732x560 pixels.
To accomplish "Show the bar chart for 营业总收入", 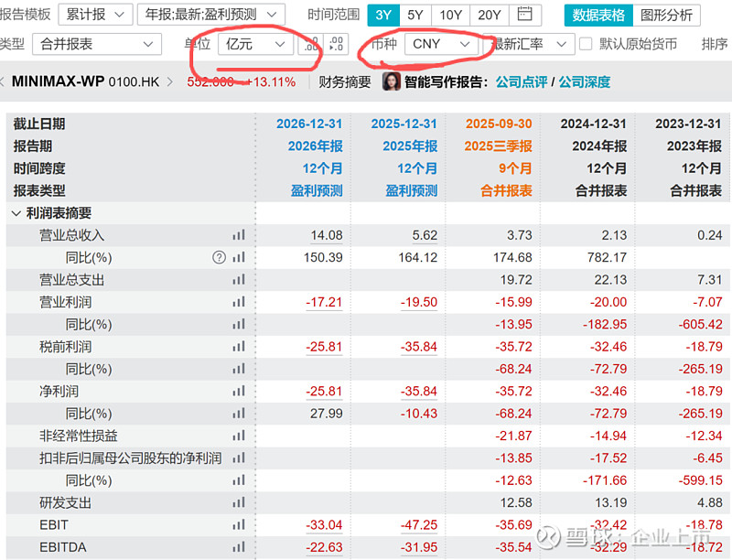I will 239,235.
